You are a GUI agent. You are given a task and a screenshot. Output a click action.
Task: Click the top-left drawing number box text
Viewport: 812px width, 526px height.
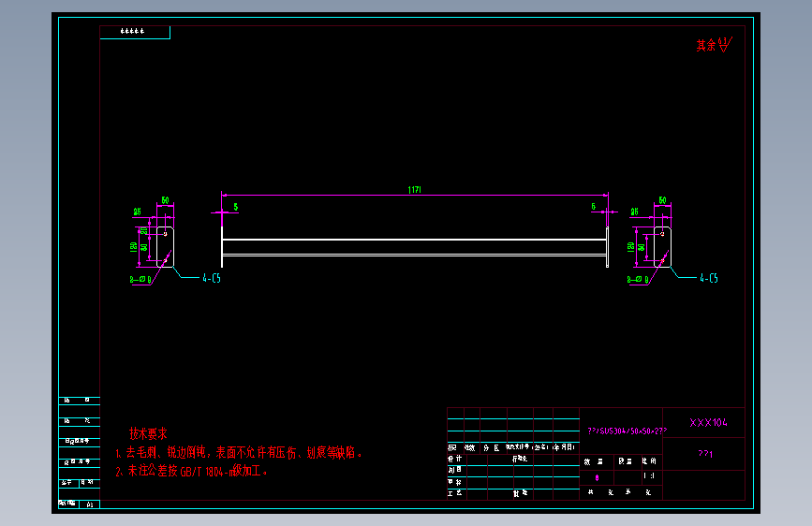(x=133, y=31)
